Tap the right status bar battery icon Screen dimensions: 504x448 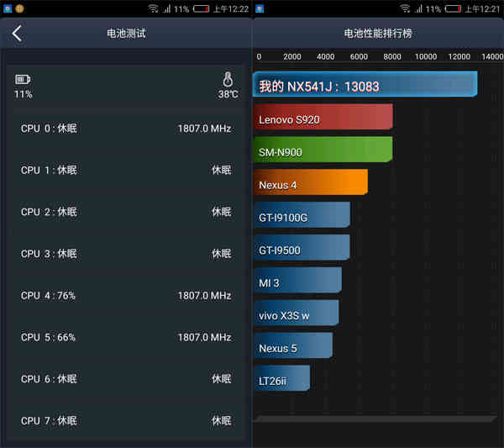[454, 8]
